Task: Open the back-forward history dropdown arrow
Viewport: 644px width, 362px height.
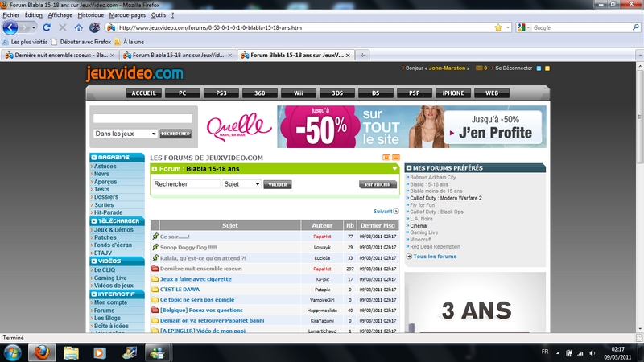Action: pyautogui.click(x=33, y=27)
